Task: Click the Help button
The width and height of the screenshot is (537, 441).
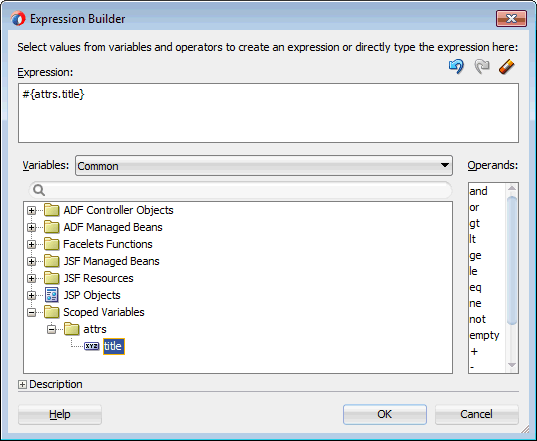Action: click(x=60, y=414)
